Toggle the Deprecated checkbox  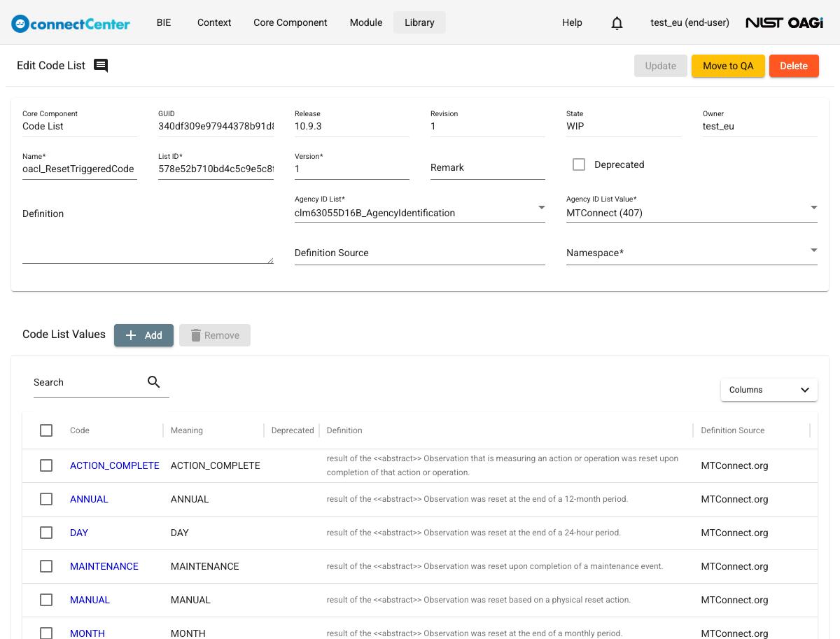tap(579, 164)
